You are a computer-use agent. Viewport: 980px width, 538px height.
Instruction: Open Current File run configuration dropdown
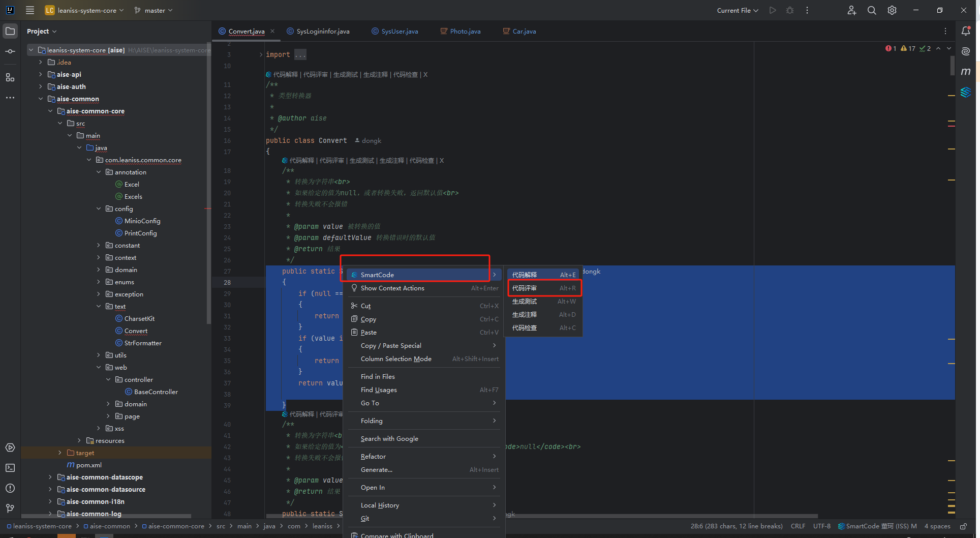(738, 10)
